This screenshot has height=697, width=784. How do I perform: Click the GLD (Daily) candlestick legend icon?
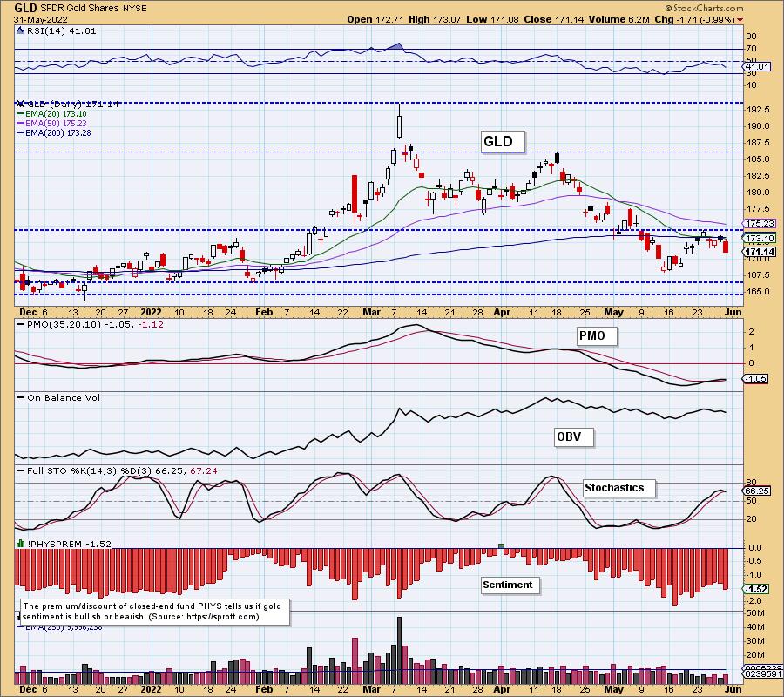tap(21, 104)
